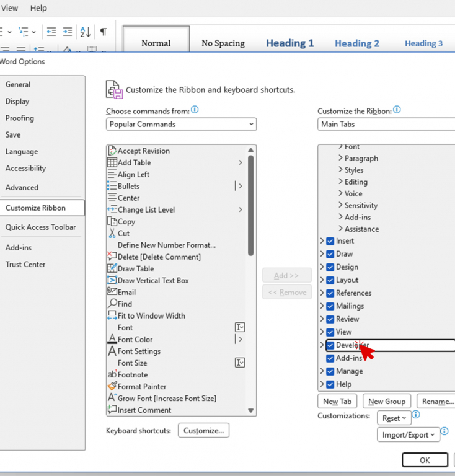The height and width of the screenshot is (476, 455).
Task: Uncheck the Draw tab checkbox
Action: point(330,254)
